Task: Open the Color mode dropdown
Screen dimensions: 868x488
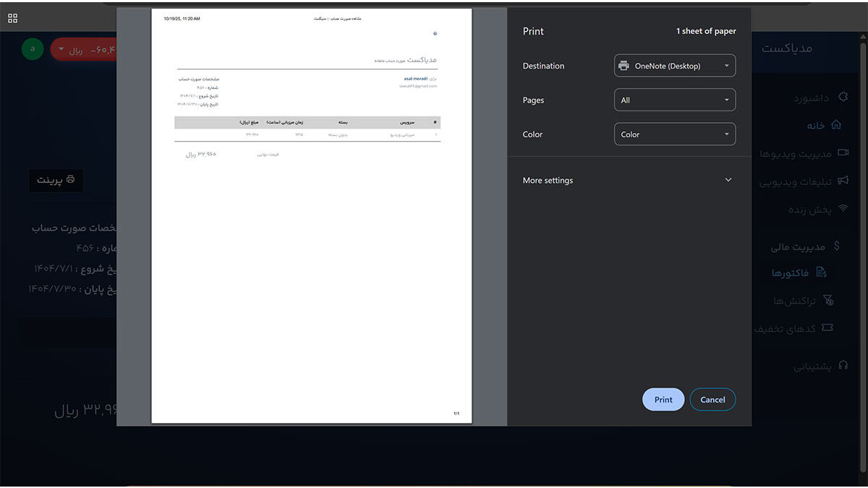Action: coord(674,134)
